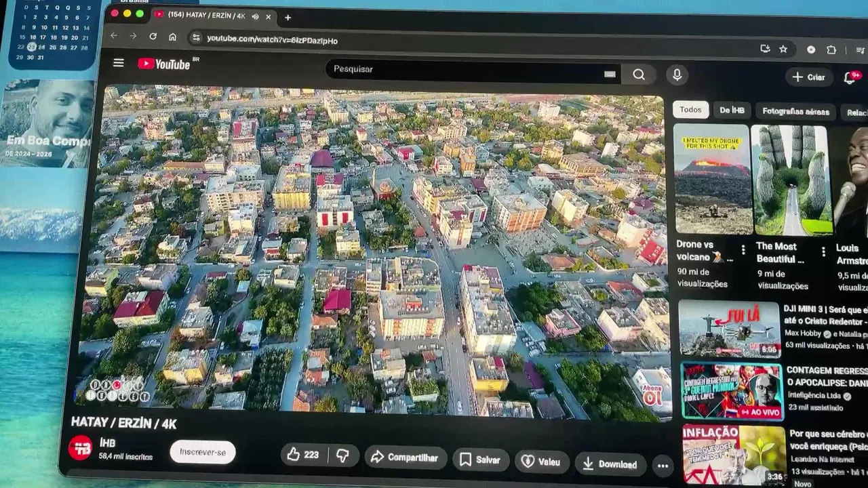The image size is (868, 488).
Task: Open the on-screen keyboard icon in search box
Action: [x=610, y=74]
